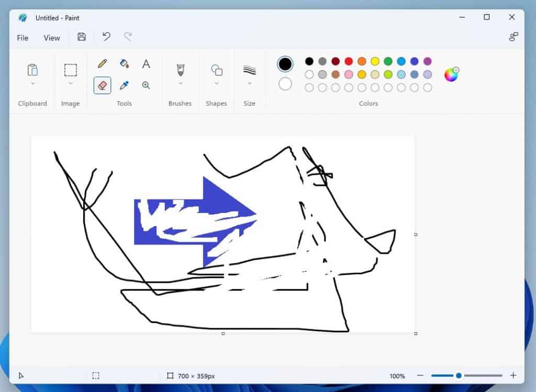Click the canvas dimensions icon in status bar
Image resolution: width=536 pixels, height=392 pixels.
(x=170, y=376)
